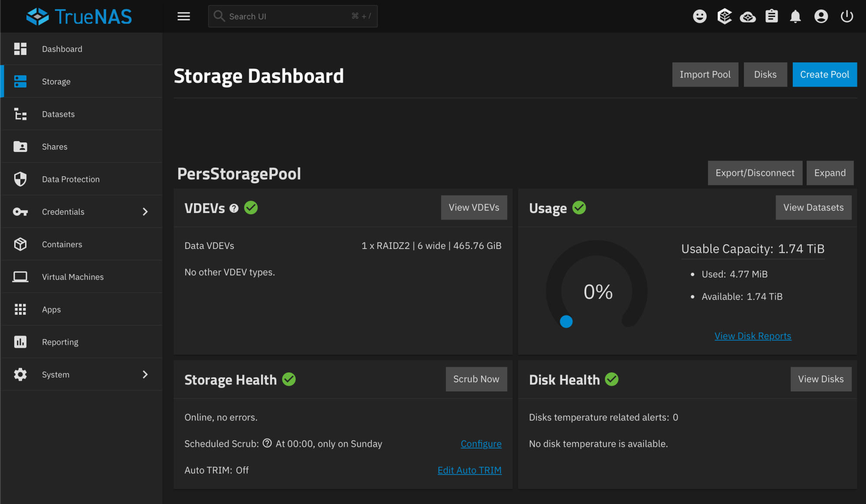Open Datasets in the sidebar
Viewport: 866px width, 504px height.
[x=58, y=114]
